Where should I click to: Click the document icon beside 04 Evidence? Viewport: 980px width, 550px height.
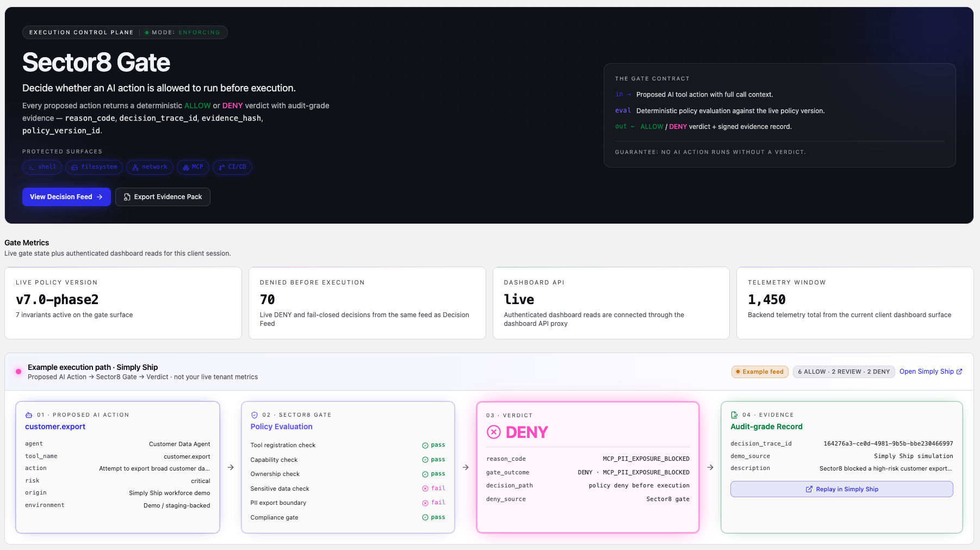[x=734, y=415]
